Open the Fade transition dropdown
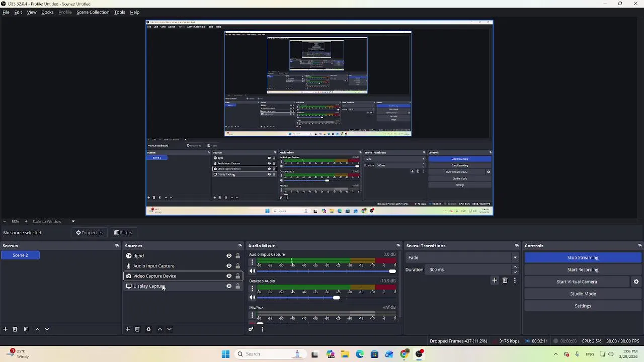The width and height of the screenshot is (644, 362). pyautogui.click(x=462, y=257)
